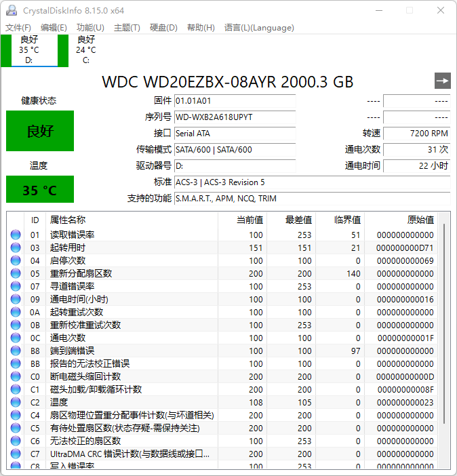The image size is (457, 476).
Task: Click status orb for 报告的无法校正错误 row
Action: point(16,363)
